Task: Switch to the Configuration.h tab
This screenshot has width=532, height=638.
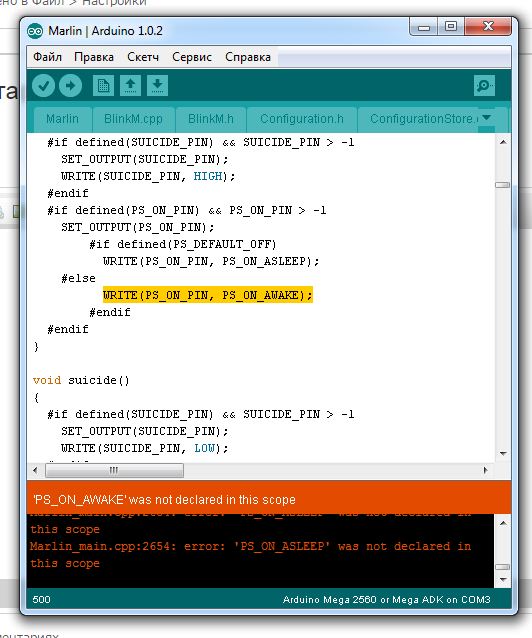Action: click(302, 119)
